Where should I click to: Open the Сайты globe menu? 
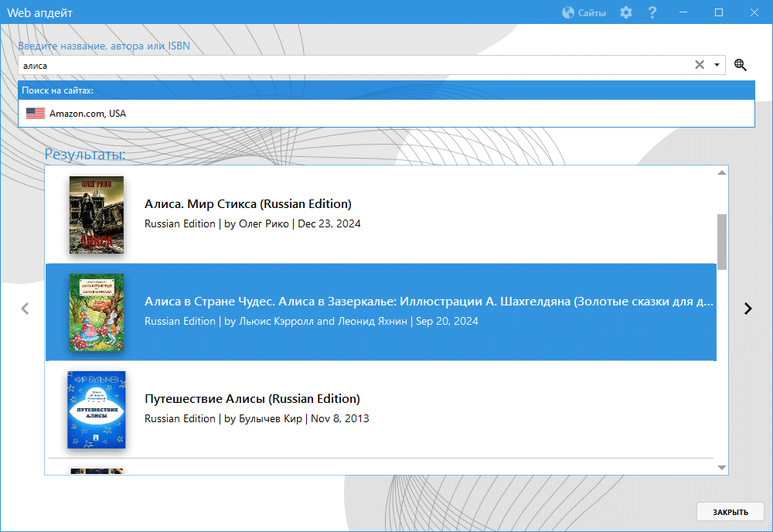pos(584,12)
